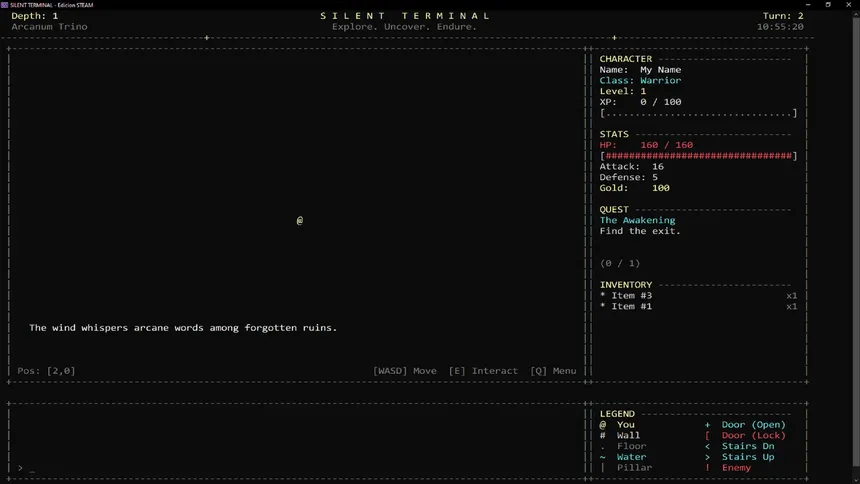Image resolution: width=860 pixels, height=484 pixels.
Task: Click the Level: 1 line
Action: (623, 91)
